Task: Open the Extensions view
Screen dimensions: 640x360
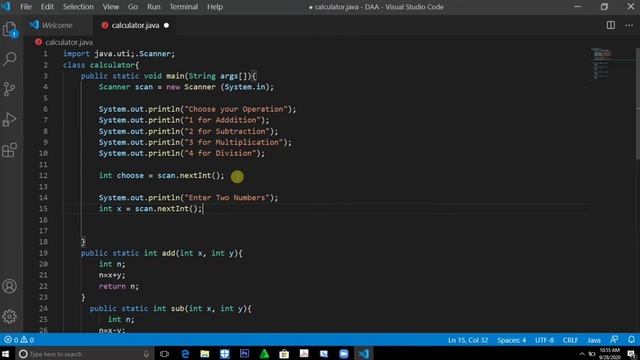Action: pyautogui.click(x=9, y=150)
